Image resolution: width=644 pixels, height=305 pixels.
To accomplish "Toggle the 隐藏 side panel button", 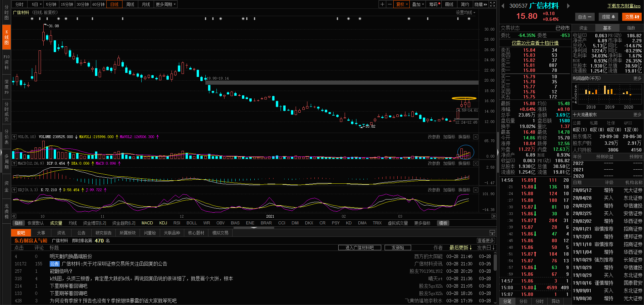I will point(481,4).
